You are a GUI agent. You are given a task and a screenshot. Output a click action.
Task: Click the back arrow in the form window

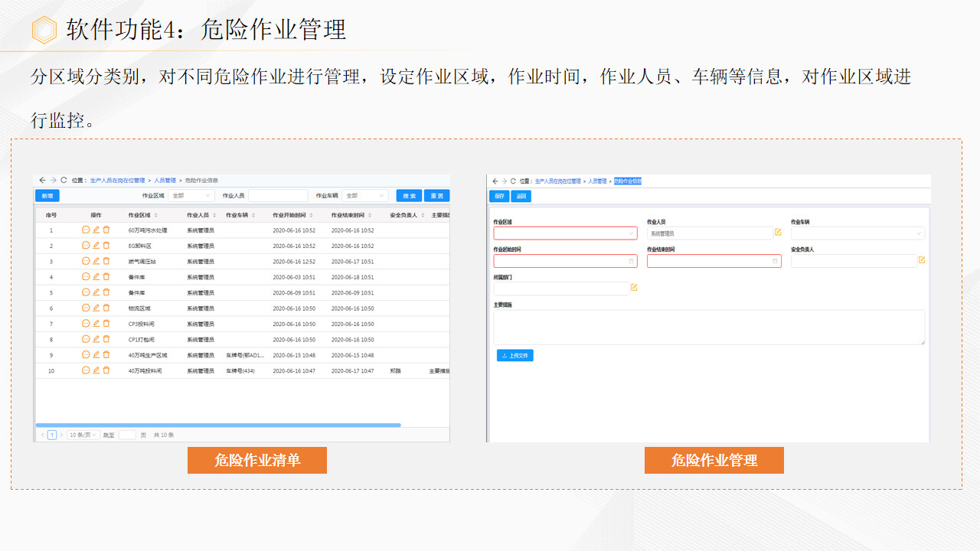495,181
